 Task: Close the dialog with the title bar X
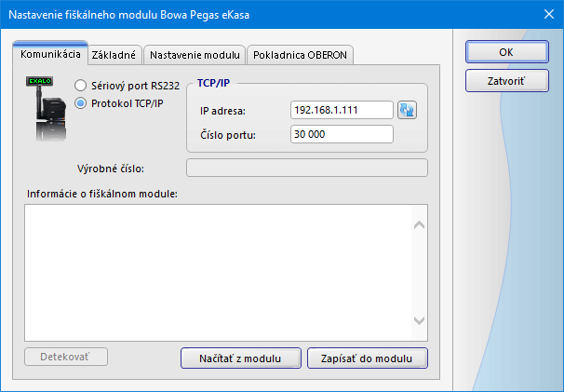click(547, 14)
